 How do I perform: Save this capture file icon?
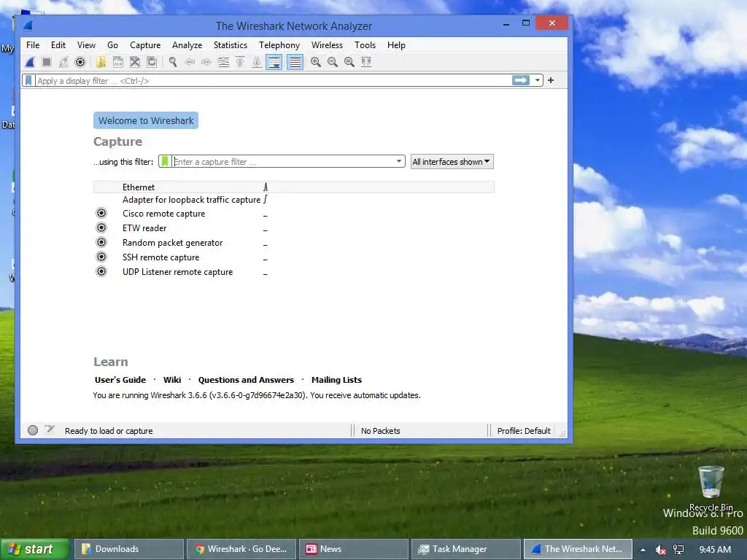pos(117,62)
